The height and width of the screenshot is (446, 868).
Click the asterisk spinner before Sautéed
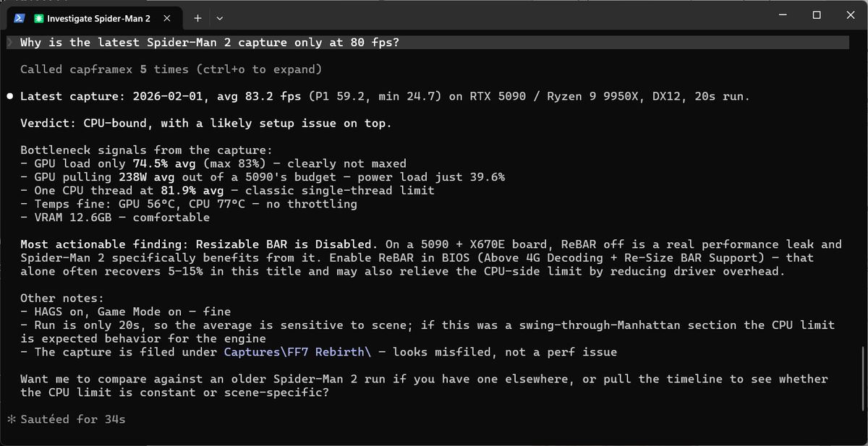(10, 419)
